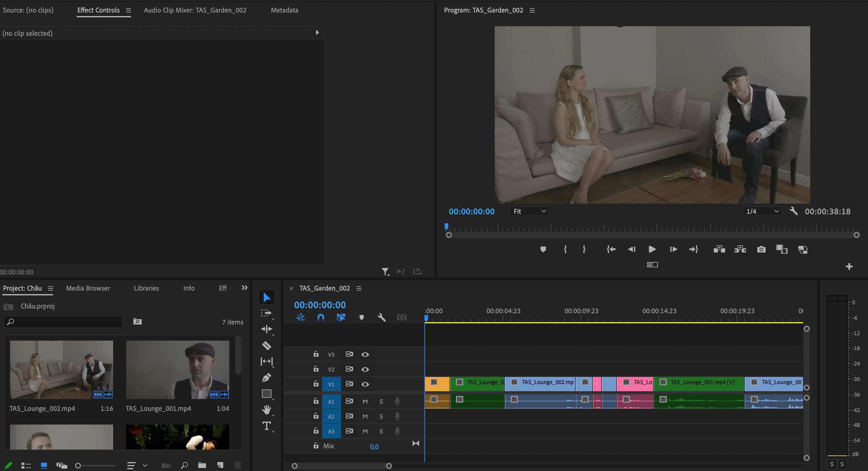Toggle Snap in timeline
The width and height of the screenshot is (868, 471).
tap(321, 317)
